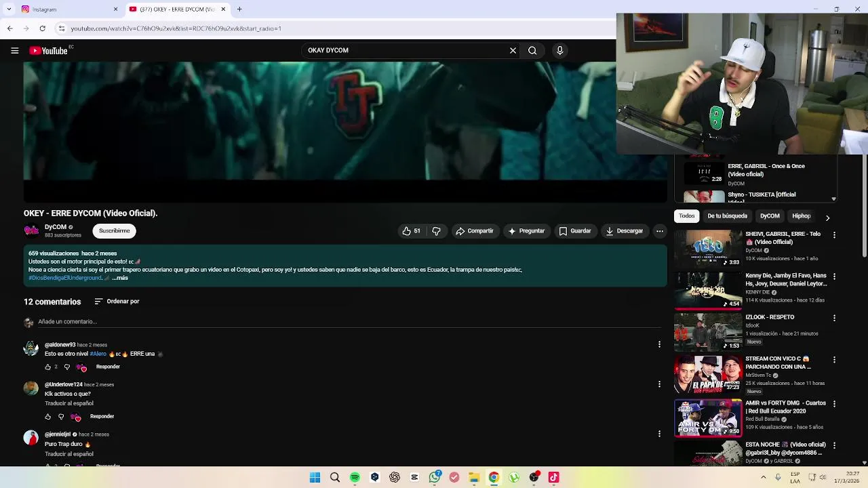
Task: Open the Preguntar AI assistant button
Action: 526,231
